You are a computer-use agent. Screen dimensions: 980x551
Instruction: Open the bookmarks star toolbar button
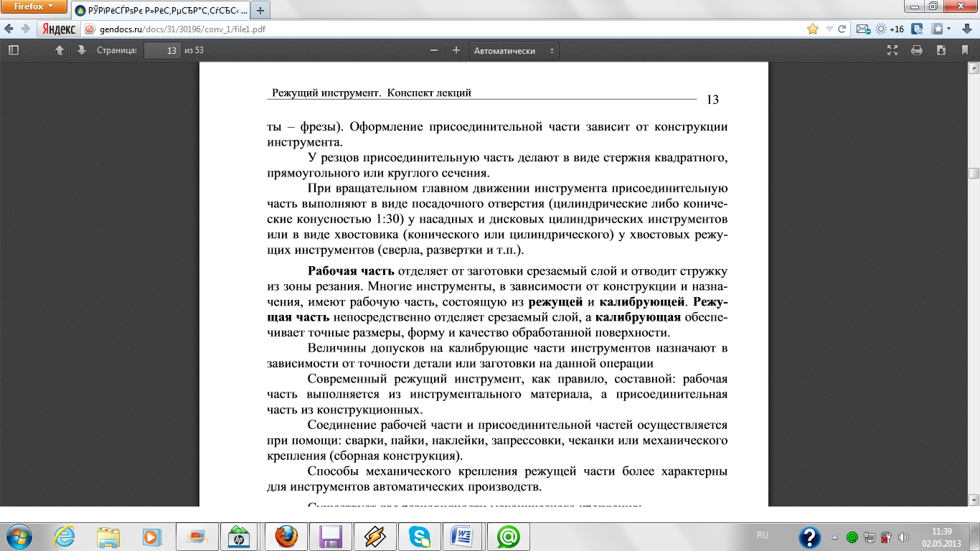click(x=938, y=29)
